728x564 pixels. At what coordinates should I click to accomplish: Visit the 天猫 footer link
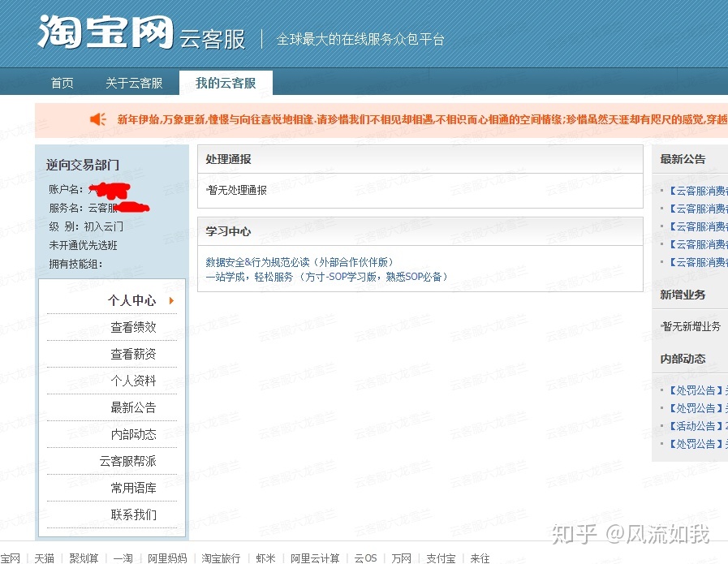tap(44, 558)
